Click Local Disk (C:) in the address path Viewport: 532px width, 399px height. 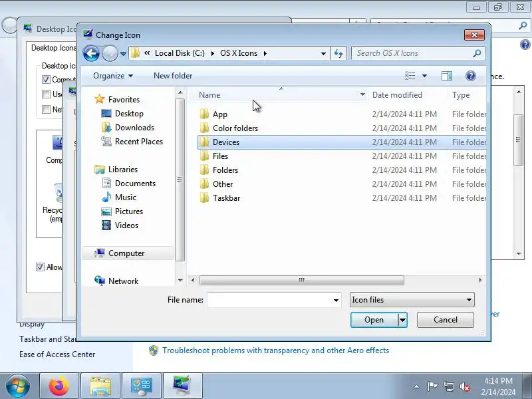180,53
